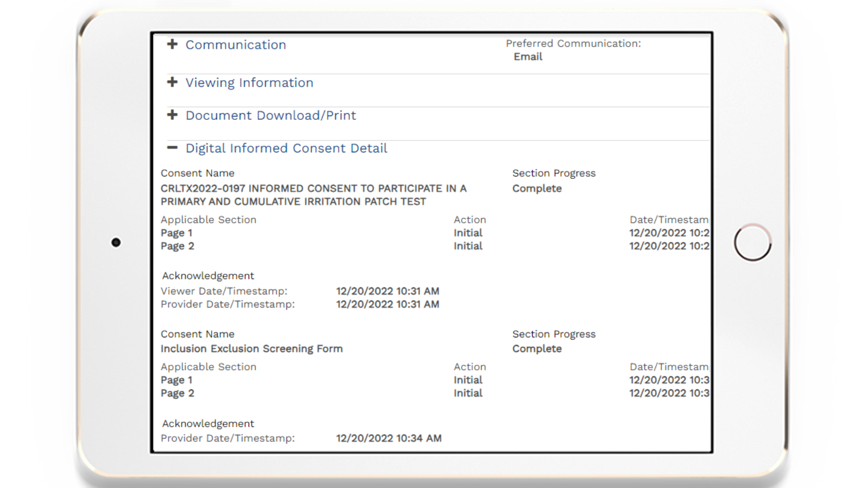Click Complete progress for Inclusion Exclusion form

[x=537, y=349]
